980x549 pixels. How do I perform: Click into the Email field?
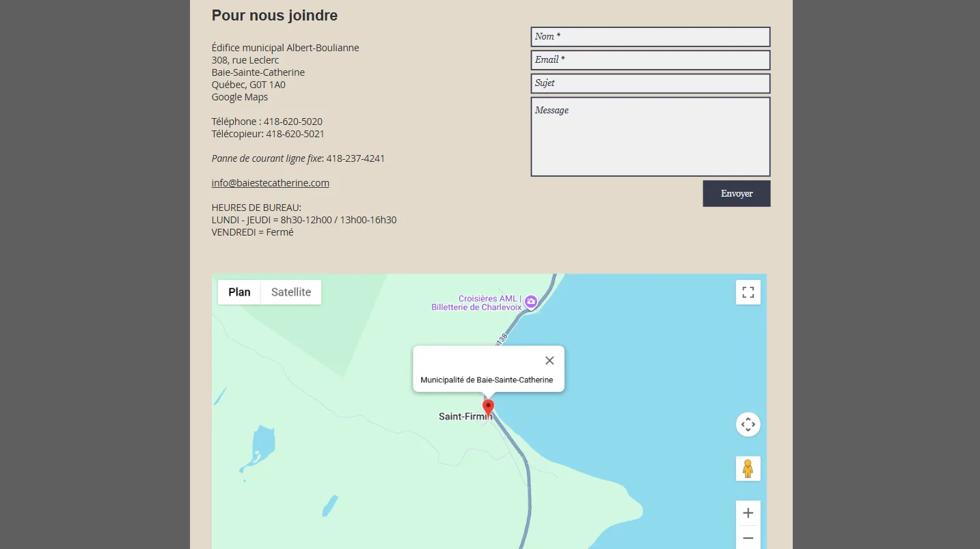(x=650, y=60)
